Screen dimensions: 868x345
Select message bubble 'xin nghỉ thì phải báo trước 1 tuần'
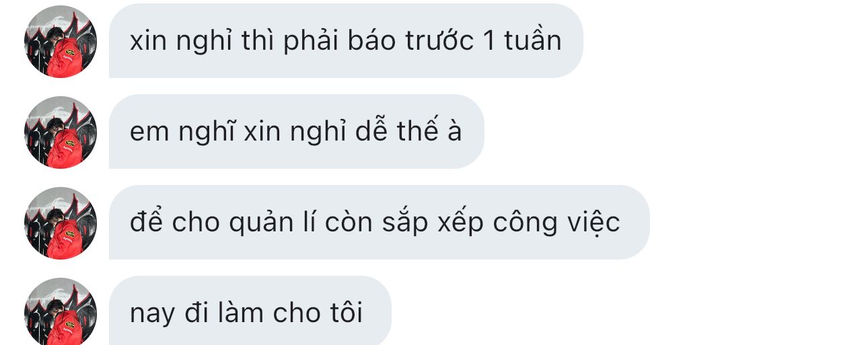[346, 41]
